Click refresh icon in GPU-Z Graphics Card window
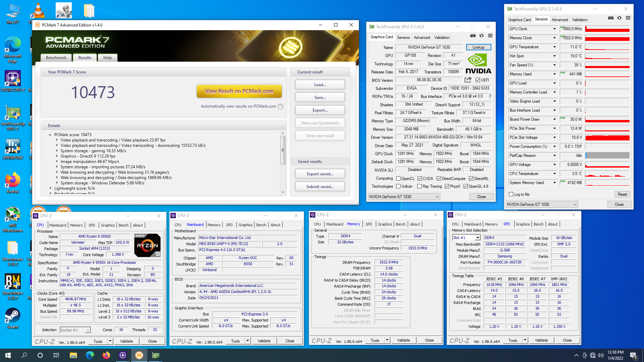 coord(481,36)
